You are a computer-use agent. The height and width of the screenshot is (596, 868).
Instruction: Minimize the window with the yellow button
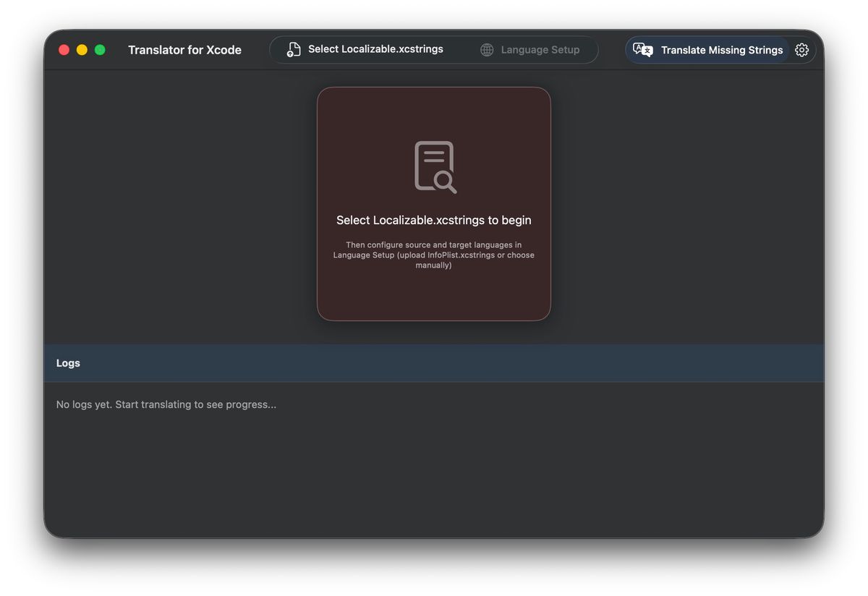click(x=82, y=50)
